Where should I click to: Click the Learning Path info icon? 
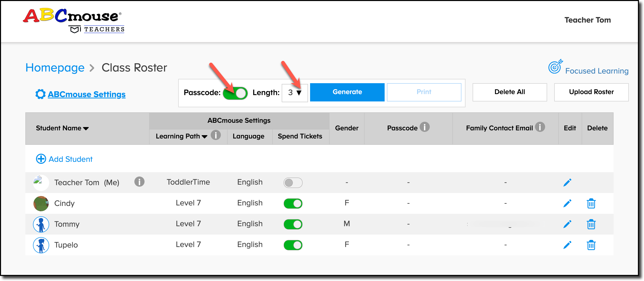point(216,136)
